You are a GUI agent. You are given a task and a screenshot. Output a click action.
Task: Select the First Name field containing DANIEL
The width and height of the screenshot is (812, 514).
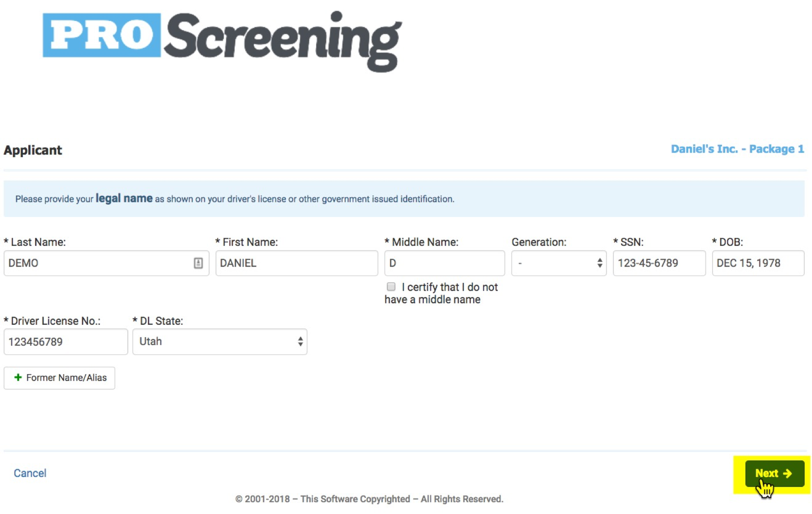click(296, 263)
